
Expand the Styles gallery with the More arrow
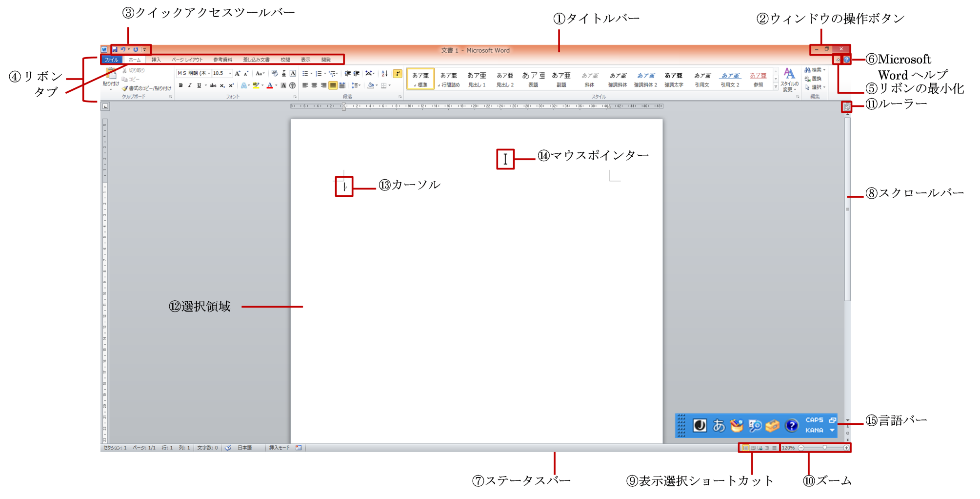[x=776, y=87]
